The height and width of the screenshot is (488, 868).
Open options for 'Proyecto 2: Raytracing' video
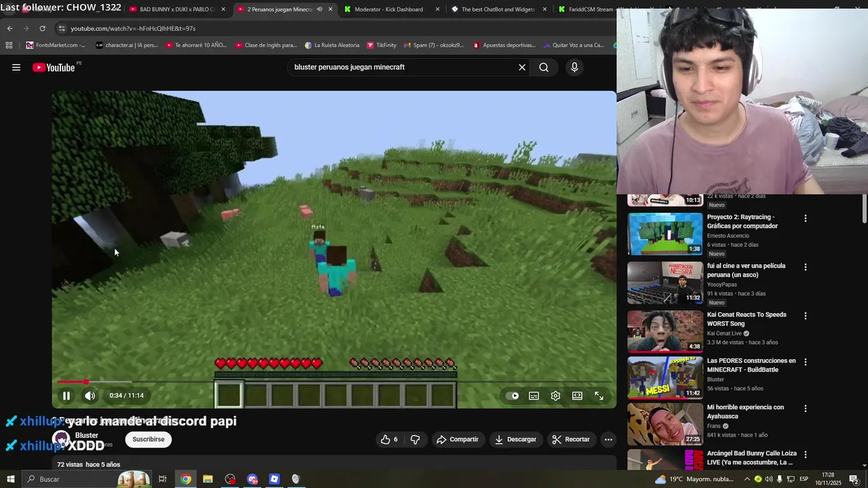point(806,218)
